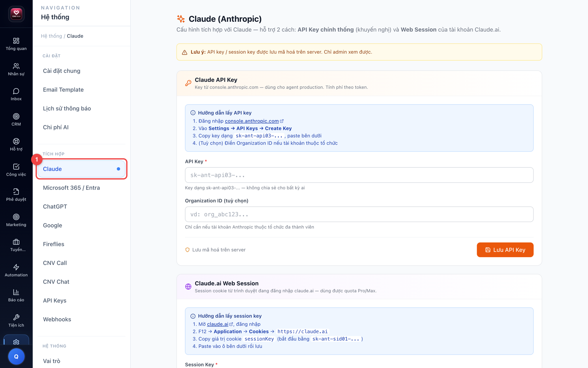The height and width of the screenshot is (368, 588).
Task: Open the console.anthropic.com link
Action: [x=252, y=121]
